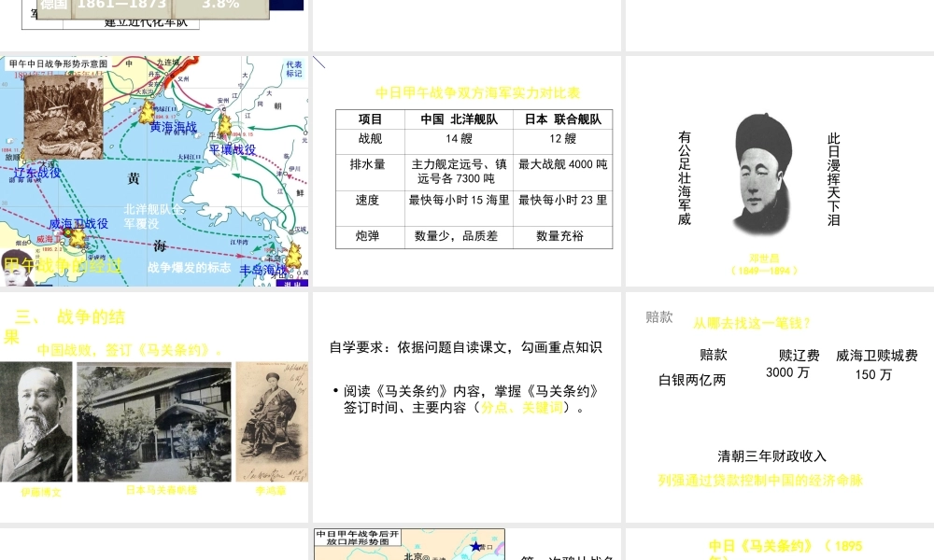Click the 平壤战役 label on the map
This screenshot has width=934, height=560.
(x=232, y=149)
